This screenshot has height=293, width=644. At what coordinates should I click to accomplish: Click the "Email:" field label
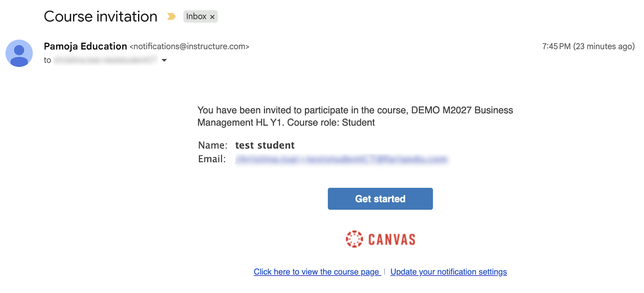pyautogui.click(x=212, y=159)
